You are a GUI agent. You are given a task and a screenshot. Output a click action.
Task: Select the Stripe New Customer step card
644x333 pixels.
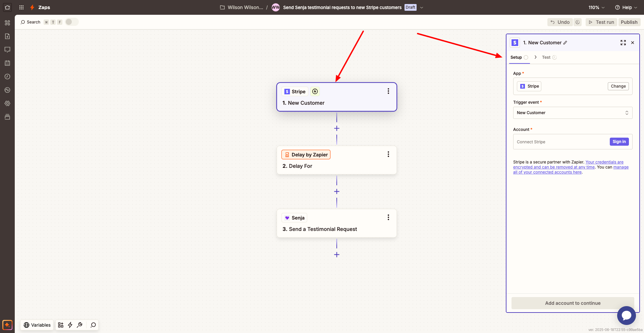[x=337, y=97]
